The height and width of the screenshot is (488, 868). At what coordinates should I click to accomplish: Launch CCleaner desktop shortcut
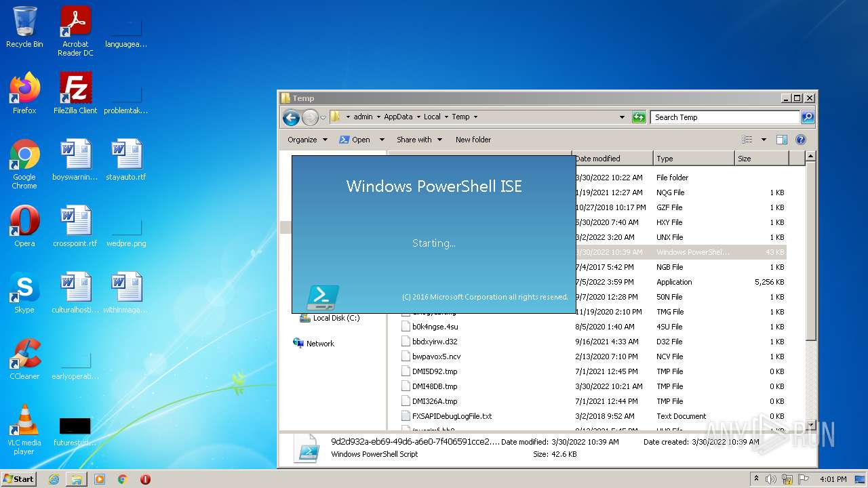[24, 359]
